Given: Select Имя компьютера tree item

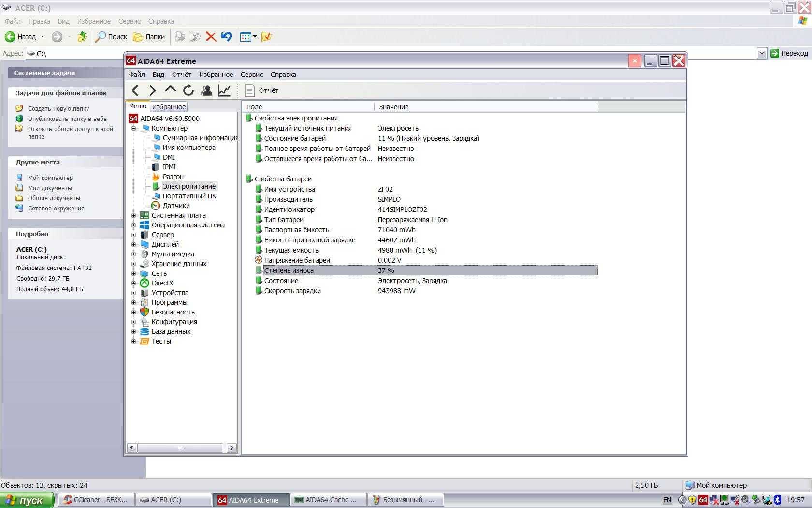Looking at the screenshot, I should pos(189,148).
